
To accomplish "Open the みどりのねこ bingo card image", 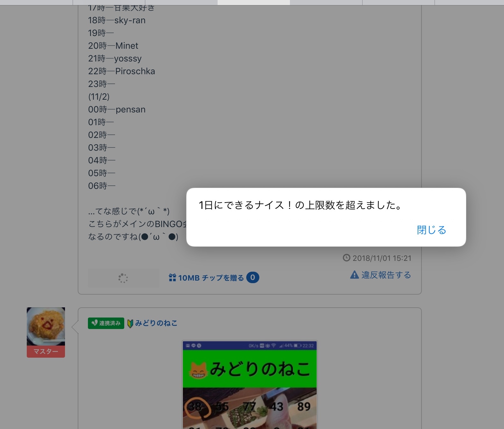I will pos(250,385).
